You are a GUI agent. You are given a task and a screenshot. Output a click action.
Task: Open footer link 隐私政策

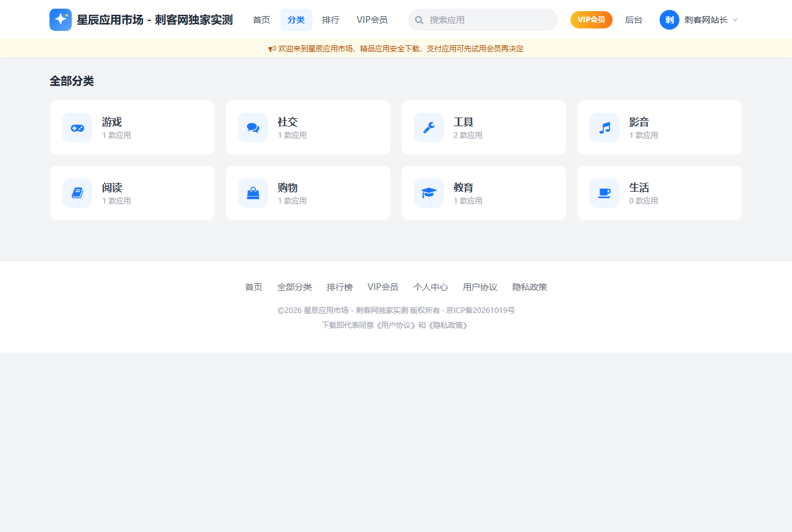tap(530, 287)
